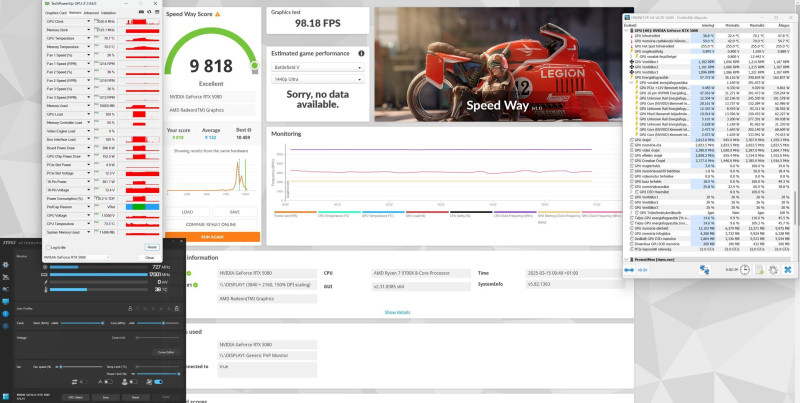800x403 pixels.
Task: Click the warning icon beside Speed Way Score
Action: pos(217,15)
